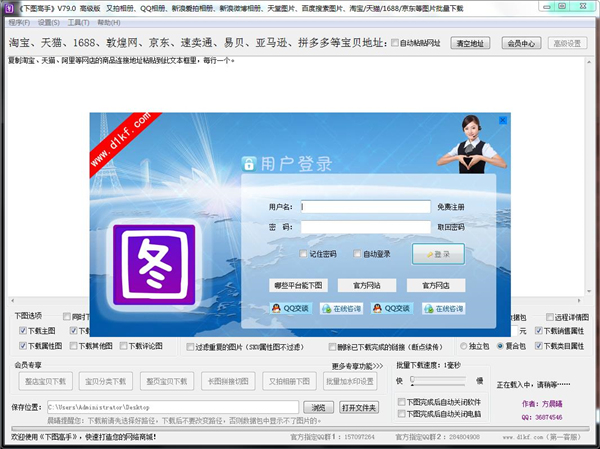Click the right 在线咨询 button
The width and height of the screenshot is (600, 449).
tap(444, 308)
